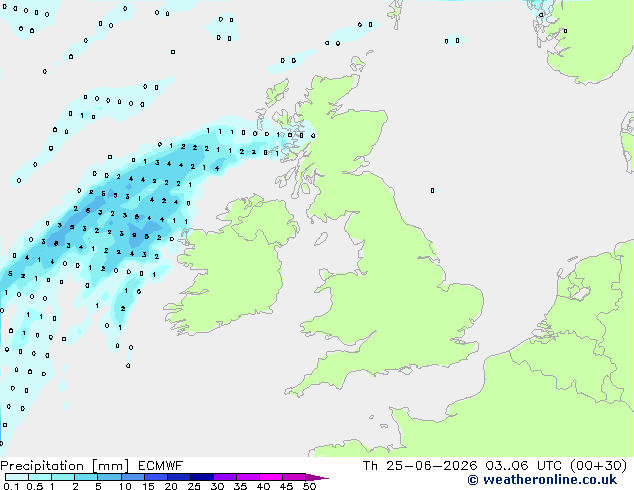Click the 25–30 mm legend swatch

point(201,477)
